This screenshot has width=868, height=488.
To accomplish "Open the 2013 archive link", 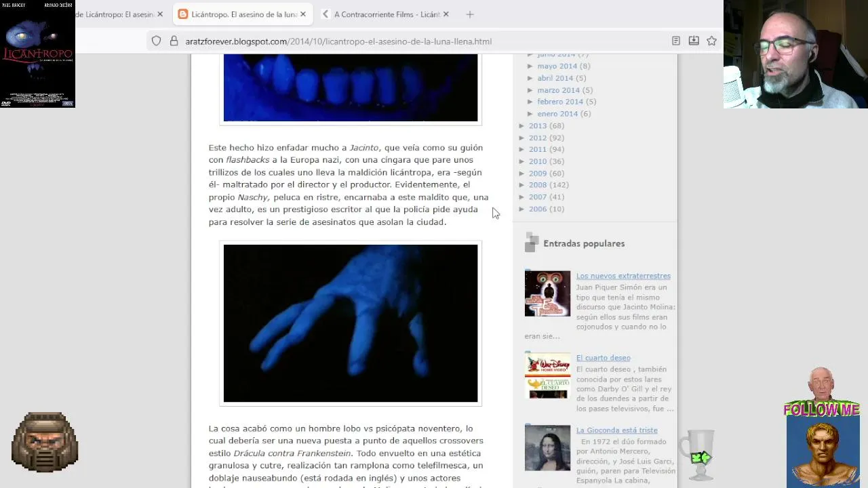I will coord(538,126).
